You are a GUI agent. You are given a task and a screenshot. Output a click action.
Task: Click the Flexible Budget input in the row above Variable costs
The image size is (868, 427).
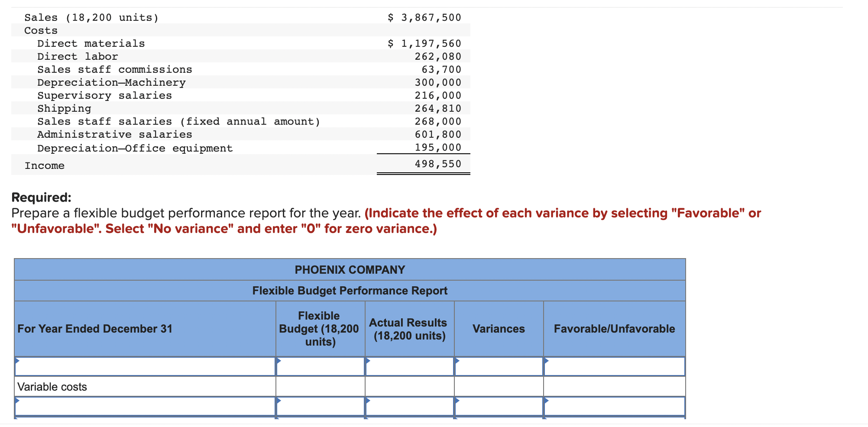click(x=321, y=366)
